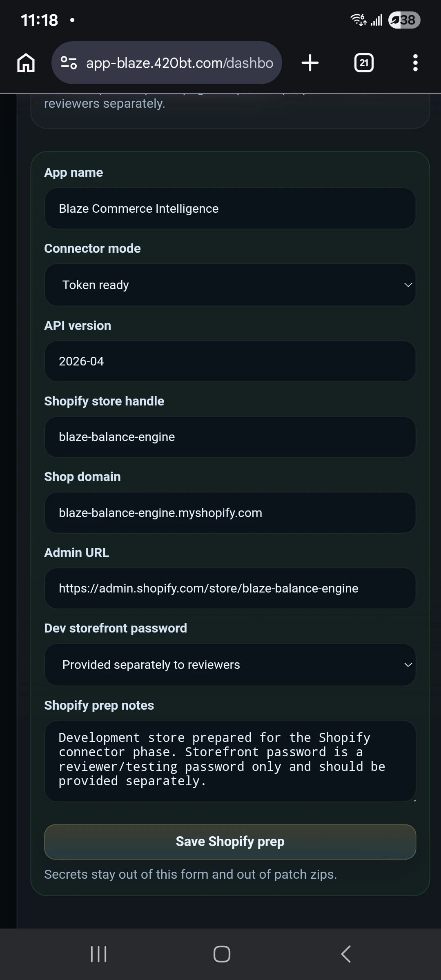Open the browser three-dot overflow menu

point(415,62)
